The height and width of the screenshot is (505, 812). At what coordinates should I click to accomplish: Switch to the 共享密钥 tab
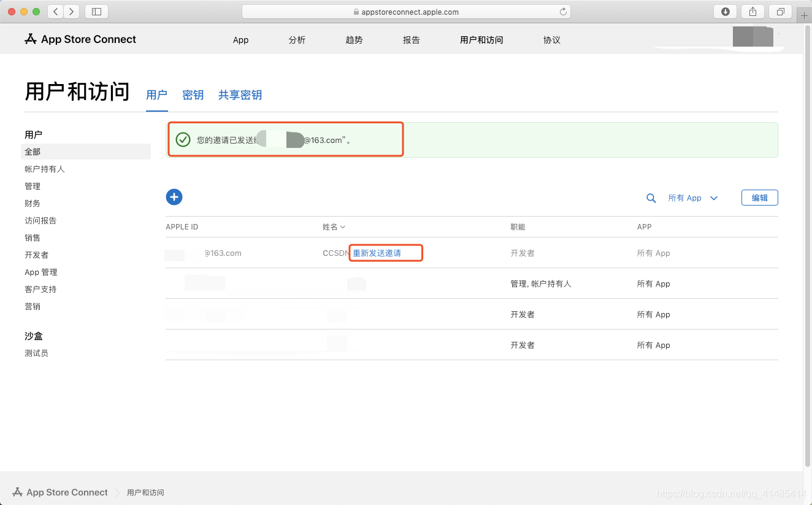pyautogui.click(x=240, y=95)
